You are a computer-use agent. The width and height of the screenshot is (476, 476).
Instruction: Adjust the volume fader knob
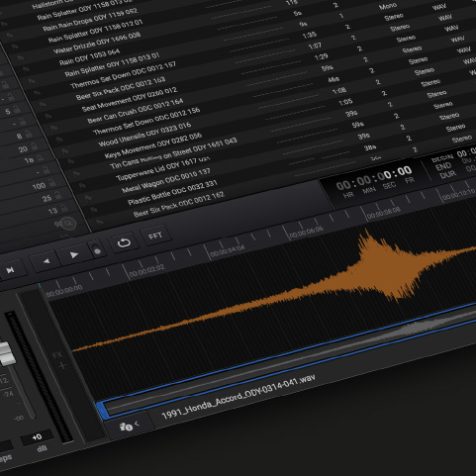pos(6,354)
